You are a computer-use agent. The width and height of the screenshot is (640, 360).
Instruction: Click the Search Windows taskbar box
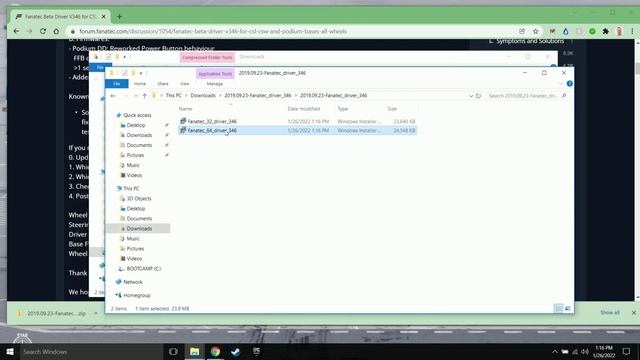90,351
